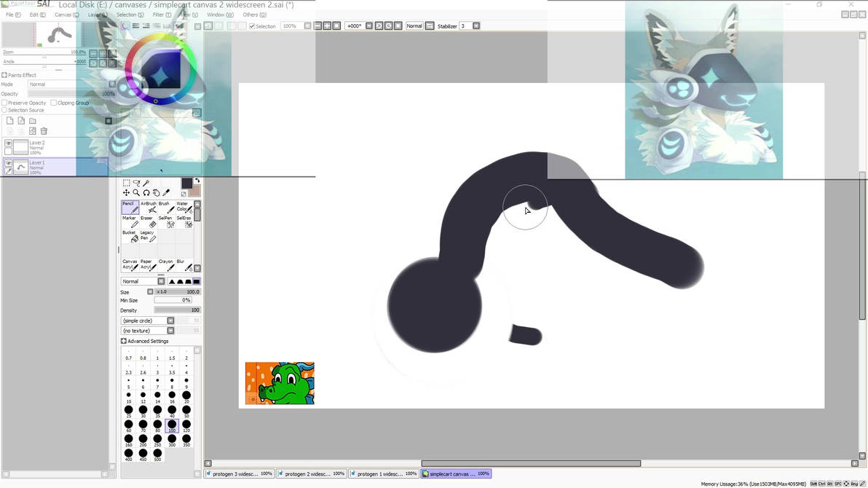This screenshot has width=868, height=488.
Task: Choose the lasso selection tool
Action: (x=136, y=183)
